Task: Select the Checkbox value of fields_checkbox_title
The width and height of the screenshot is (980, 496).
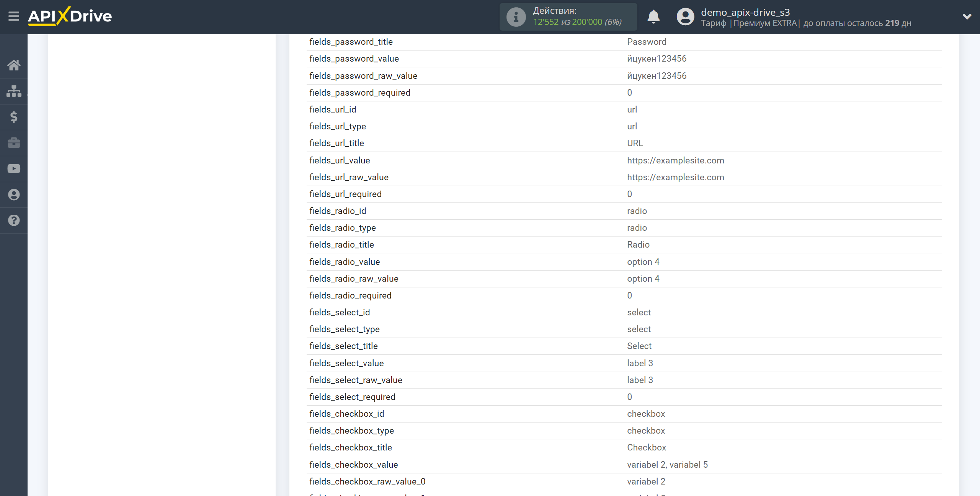Action: click(647, 447)
